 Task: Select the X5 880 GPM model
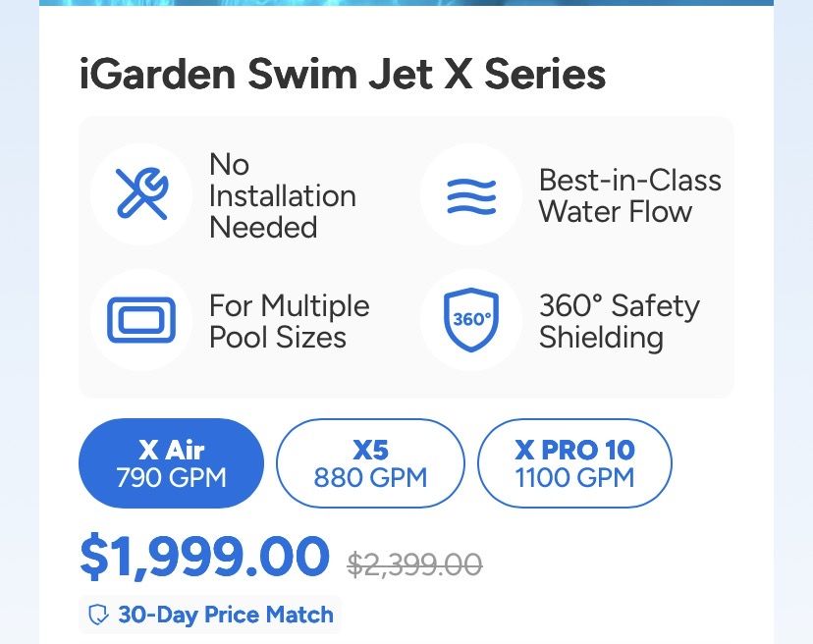pyautogui.click(x=370, y=463)
